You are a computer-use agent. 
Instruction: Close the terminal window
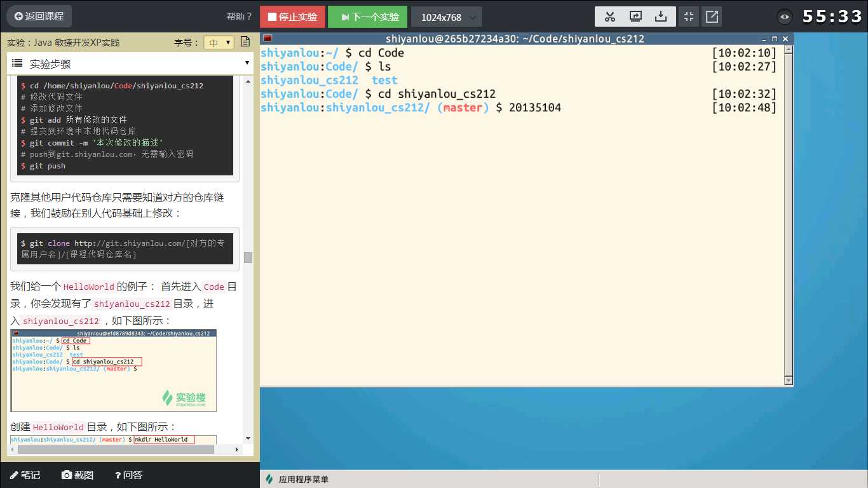[785, 39]
